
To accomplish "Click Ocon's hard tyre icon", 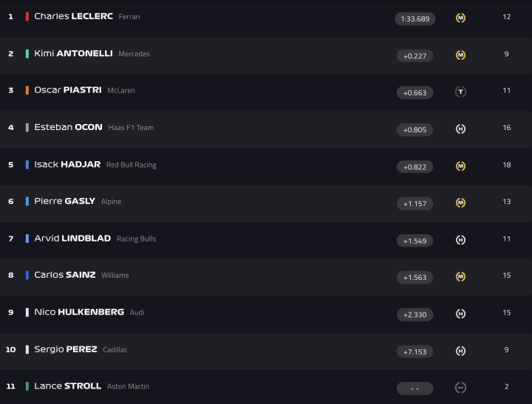I will click(460, 129).
